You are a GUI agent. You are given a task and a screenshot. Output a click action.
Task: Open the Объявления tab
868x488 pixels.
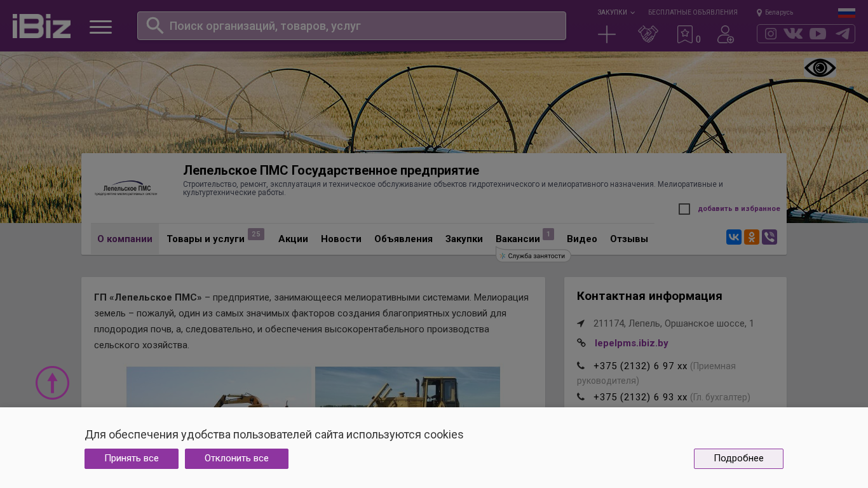point(403,239)
